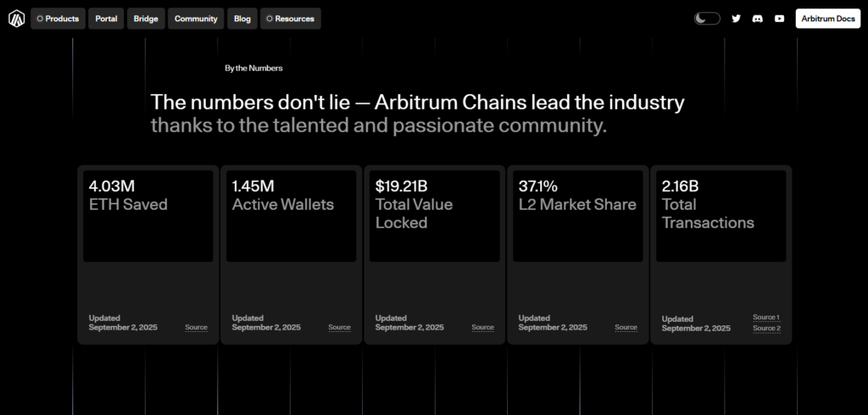Screen dimensions: 868x415
Task: Go to the Portal nav item
Action: click(106, 19)
